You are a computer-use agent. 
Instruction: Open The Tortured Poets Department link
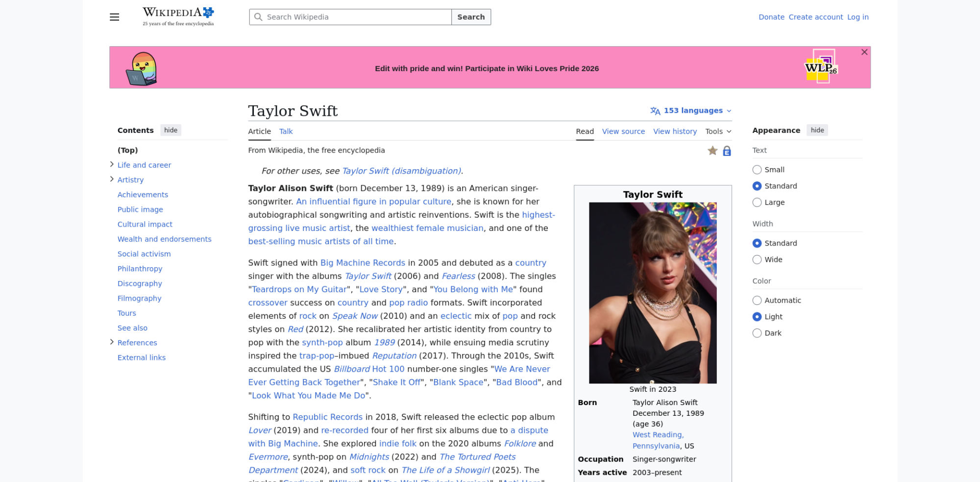click(x=382, y=463)
